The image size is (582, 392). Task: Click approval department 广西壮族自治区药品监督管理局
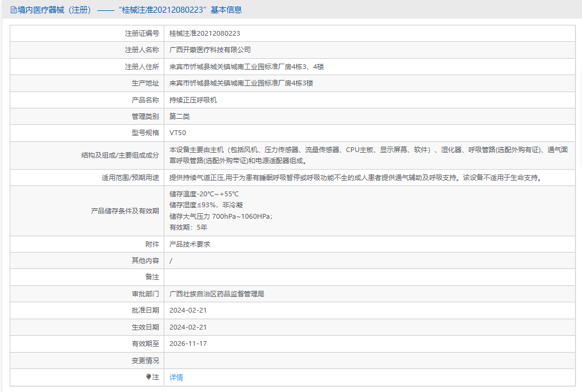pos(216,294)
